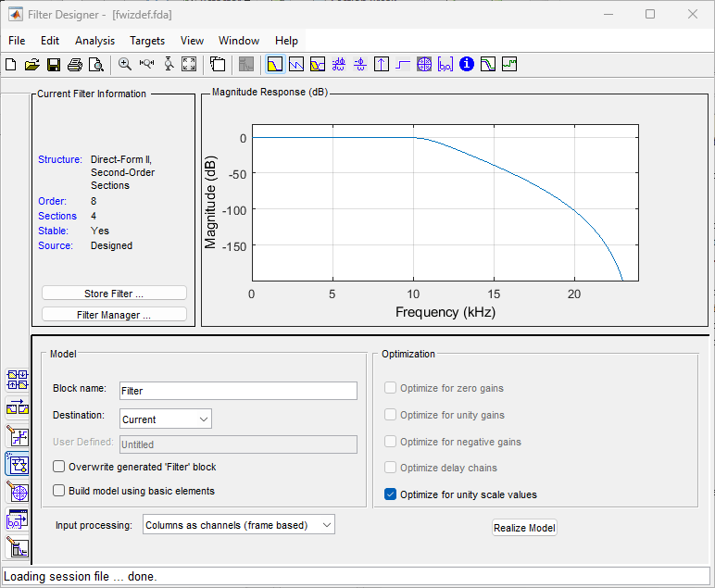This screenshot has width=715, height=588.
Task: Open the Design Filter sidebar panel icon
Action: [x=18, y=547]
